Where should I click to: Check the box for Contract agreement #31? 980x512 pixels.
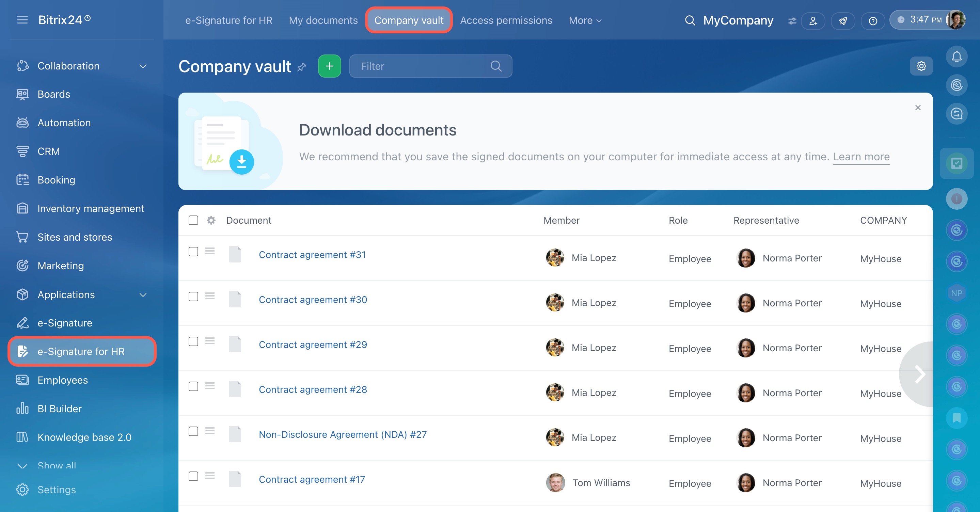pyautogui.click(x=193, y=252)
